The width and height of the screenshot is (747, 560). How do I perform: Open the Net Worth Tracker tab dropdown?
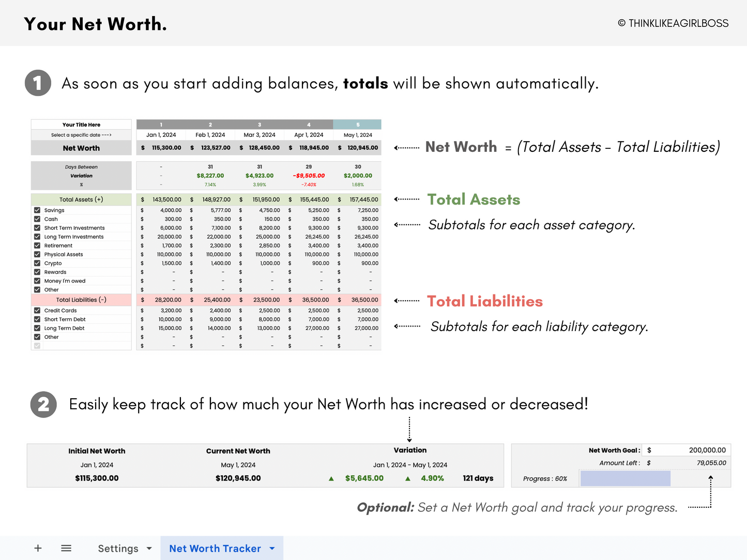[272, 548]
